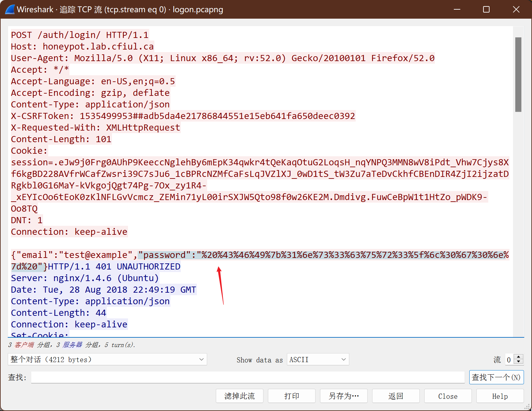
Task: Close the window with title bar X
Action: click(x=516, y=9)
